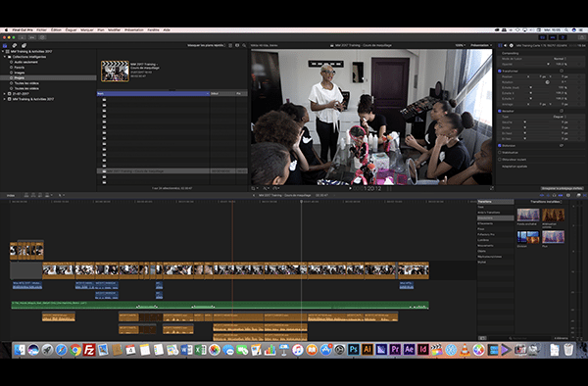This screenshot has height=386, width=588.
Task: Expand the 21-07-2017 event
Action: point(5,94)
